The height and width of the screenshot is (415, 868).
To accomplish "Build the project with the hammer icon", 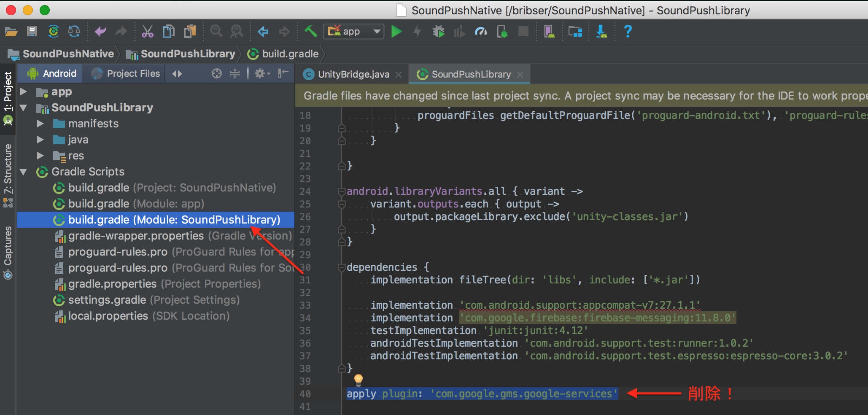I will pos(310,32).
